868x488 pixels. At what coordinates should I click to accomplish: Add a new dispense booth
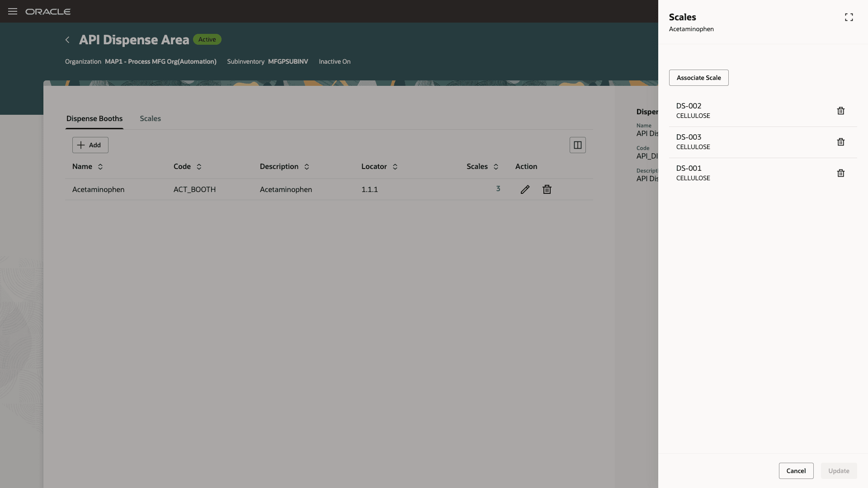(x=90, y=145)
